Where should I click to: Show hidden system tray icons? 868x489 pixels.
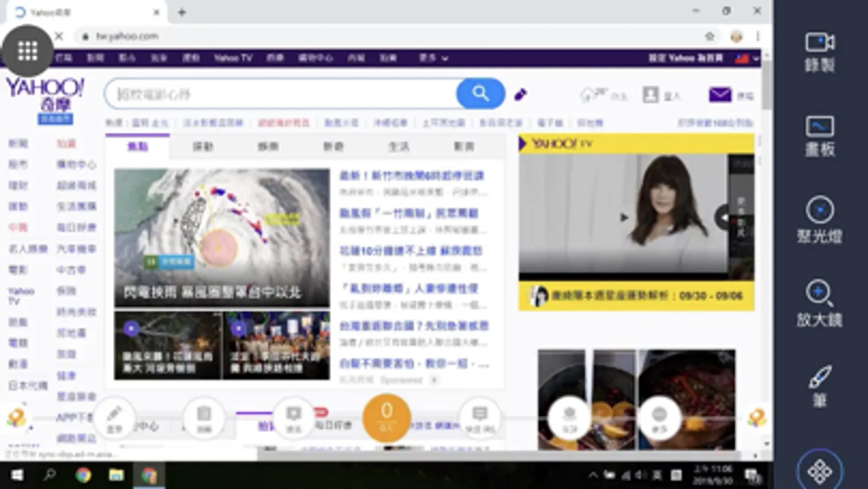593,476
